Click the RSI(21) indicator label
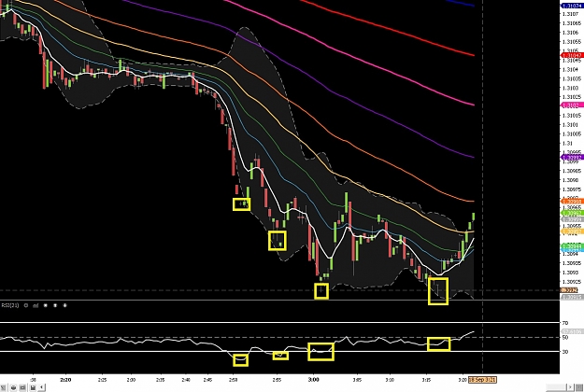584x392 pixels. coord(10,305)
